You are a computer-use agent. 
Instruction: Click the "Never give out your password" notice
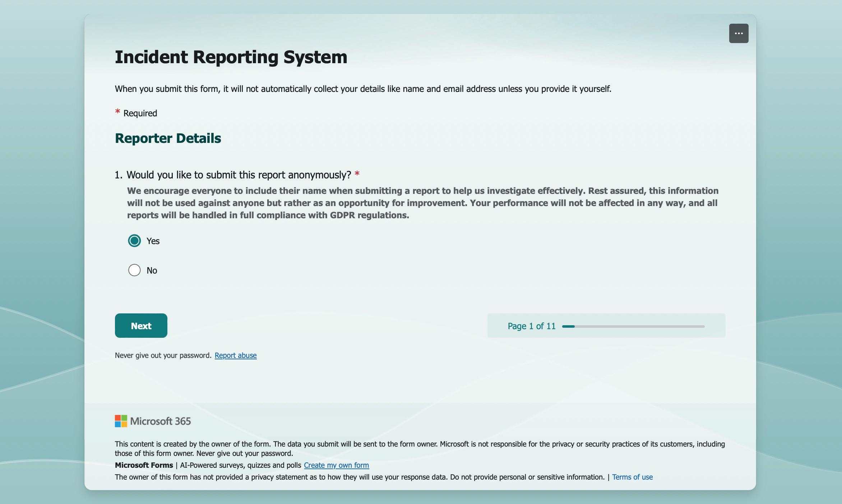[x=163, y=355]
